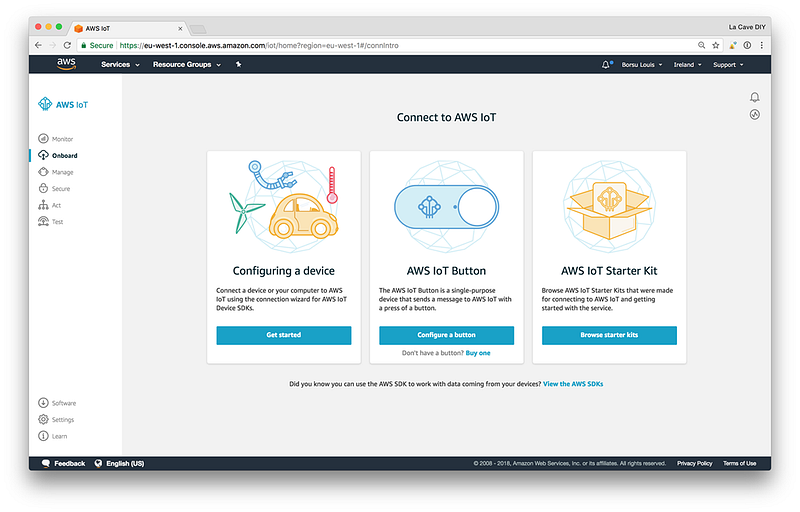Open the Secure section
The height and width of the screenshot is (512, 800).
point(61,189)
